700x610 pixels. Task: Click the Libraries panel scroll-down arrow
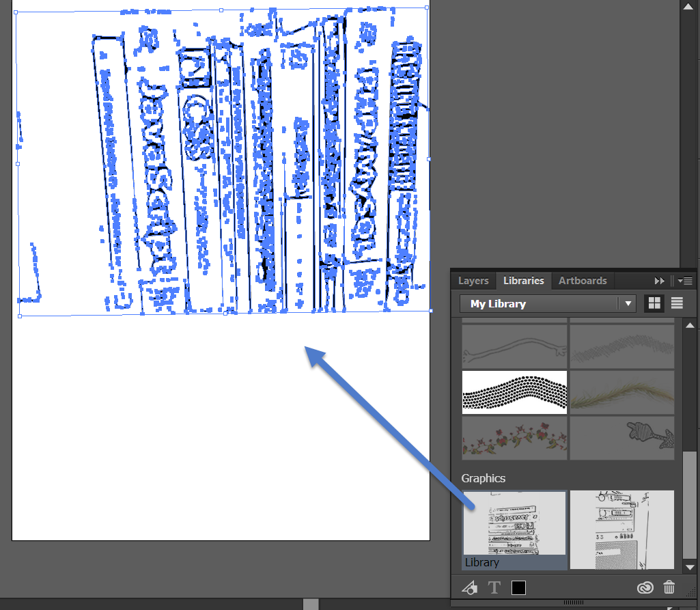coord(690,567)
